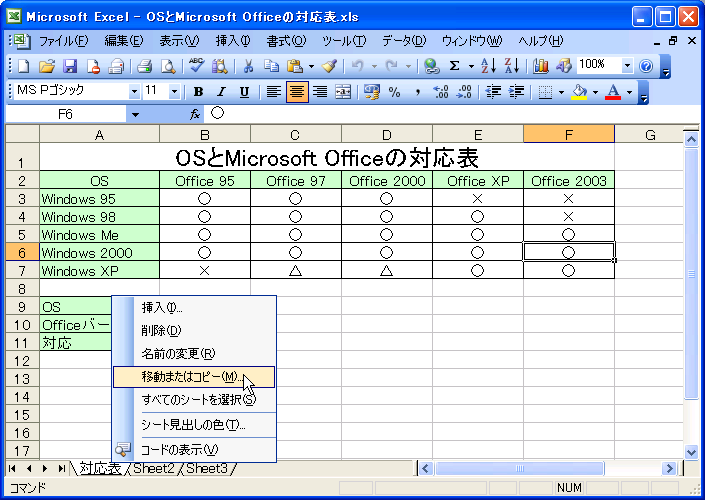This screenshot has width=705, height=500.
Task: Toggle Bold formatting
Action: click(198, 92)
